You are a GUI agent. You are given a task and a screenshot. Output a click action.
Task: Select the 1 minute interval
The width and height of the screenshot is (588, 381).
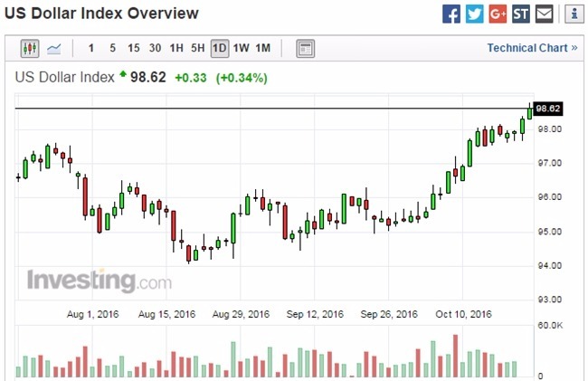tap(90, 48)
